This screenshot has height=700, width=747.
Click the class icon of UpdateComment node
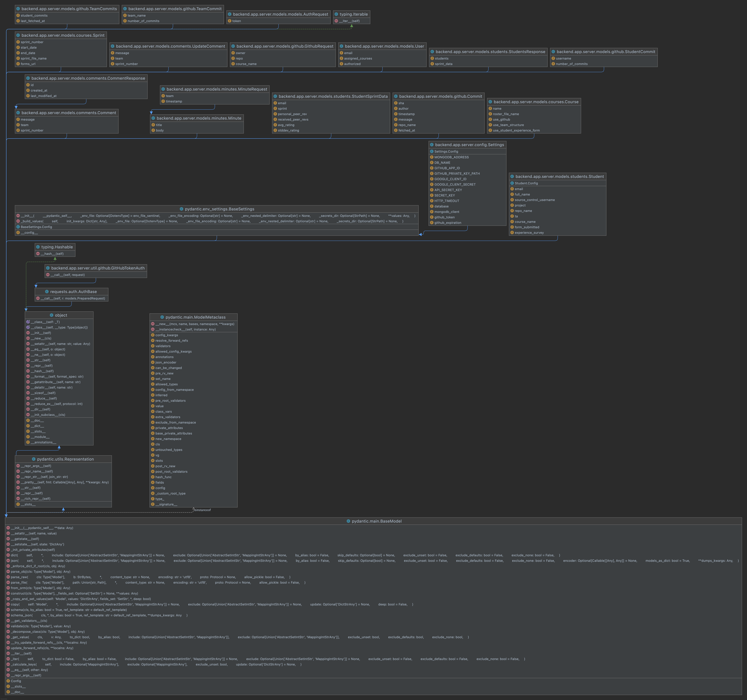click(x=112, y=46)
